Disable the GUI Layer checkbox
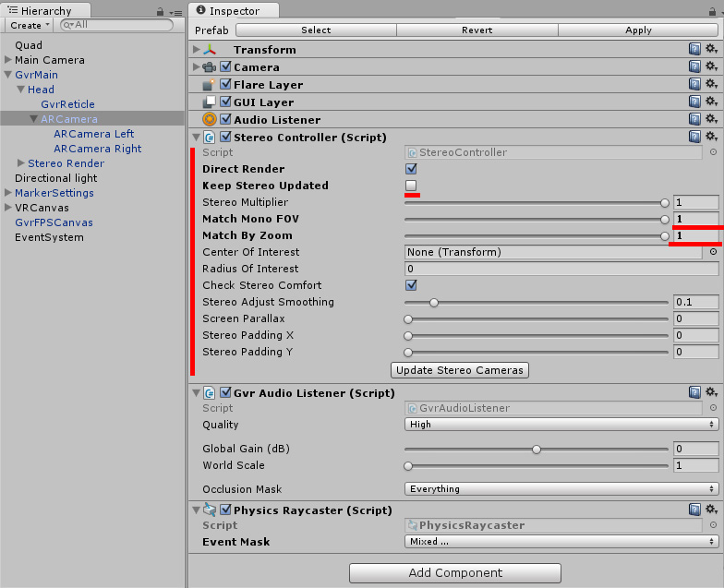This screenshot has width=724, height=588. [225, 102]
